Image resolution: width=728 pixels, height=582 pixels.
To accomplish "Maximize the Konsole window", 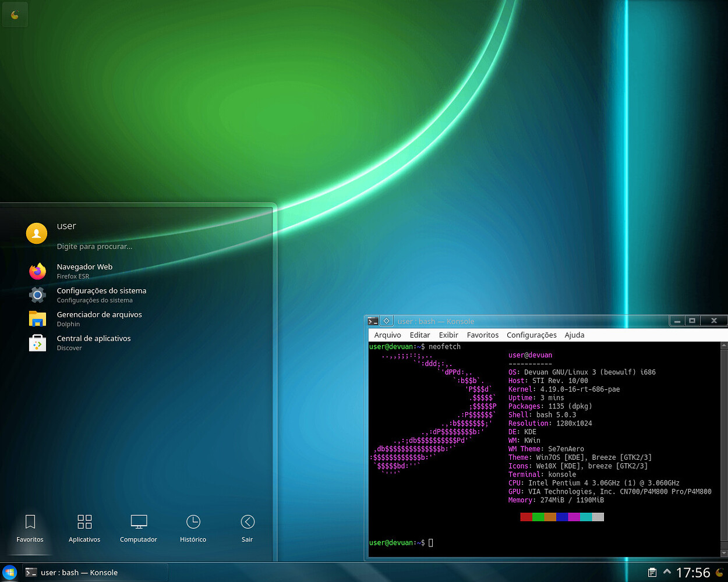I will click(x=692, y=321).
